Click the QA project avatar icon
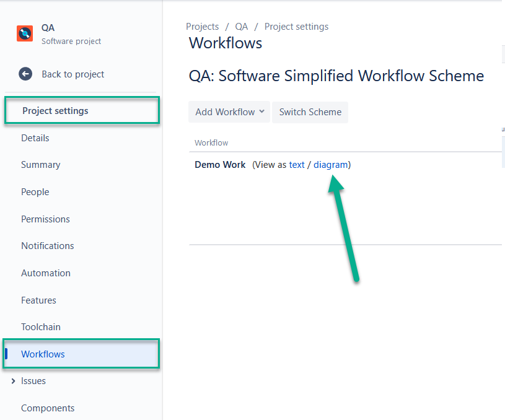This screenshot has height=420, width=505. point(25,33)
